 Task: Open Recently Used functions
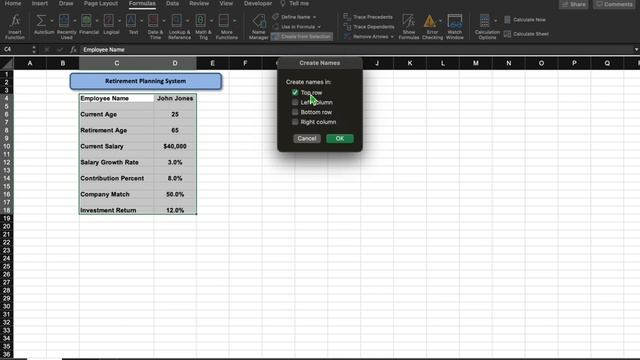pyautogui.click(x=67, y=27)
